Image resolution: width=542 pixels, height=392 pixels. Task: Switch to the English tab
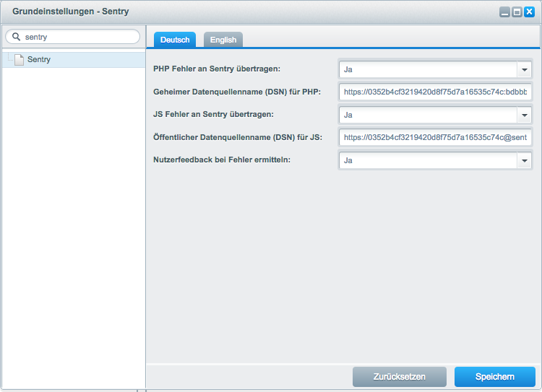pos(223,40)
